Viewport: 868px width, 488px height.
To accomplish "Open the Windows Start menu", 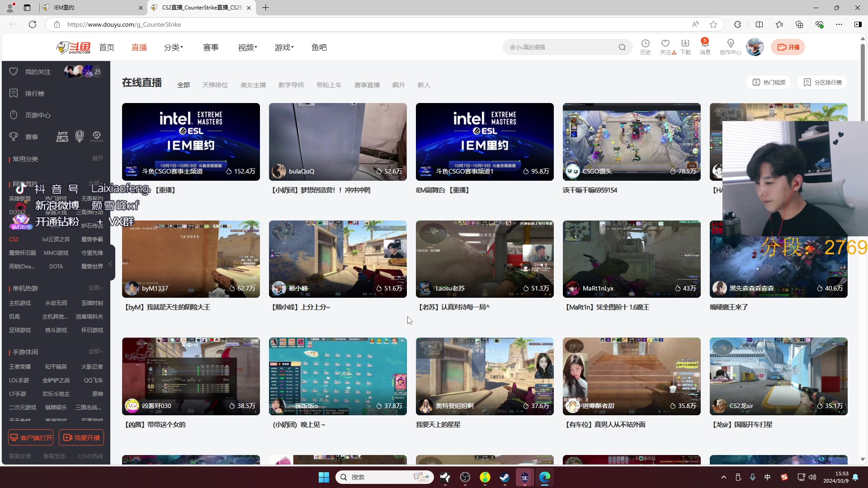I will (x=324, y=477).
